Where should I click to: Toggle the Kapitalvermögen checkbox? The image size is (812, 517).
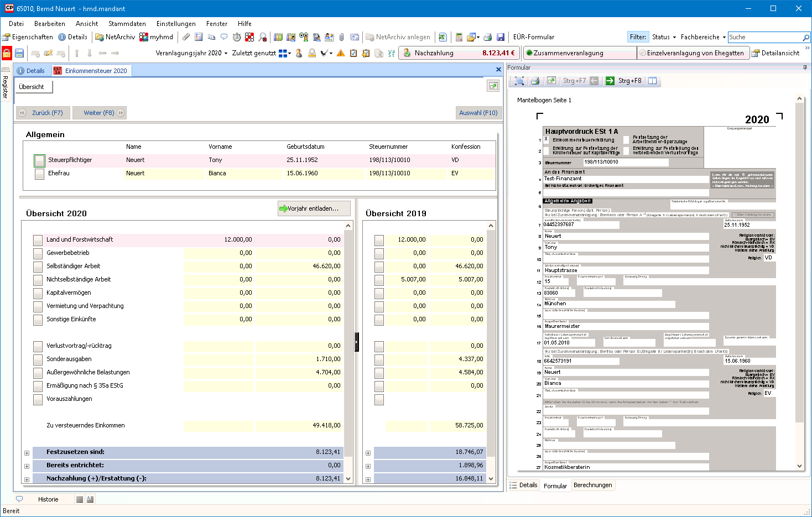[38, 293]
